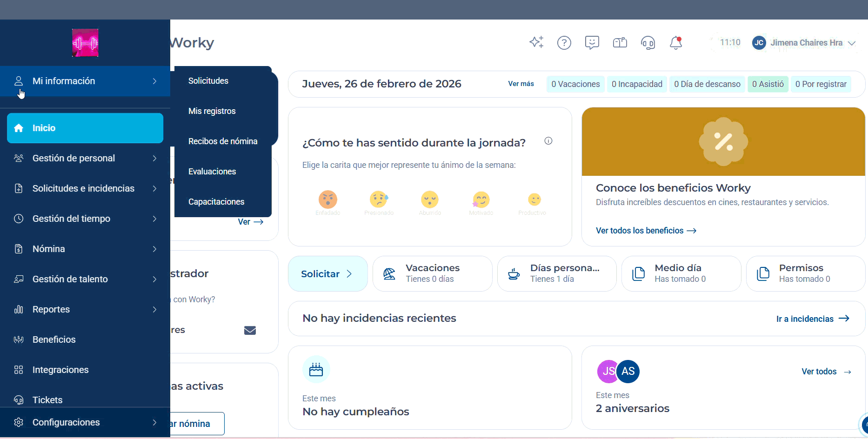Click the Solicitar button
Image resolution: width=868 pixels, height=439 pixels.
328,274
